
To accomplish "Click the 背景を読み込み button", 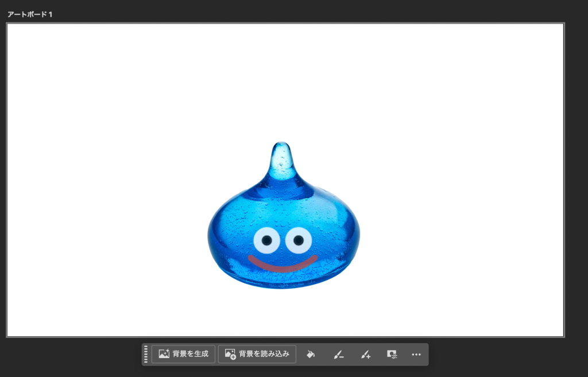I will coord(257,354).
